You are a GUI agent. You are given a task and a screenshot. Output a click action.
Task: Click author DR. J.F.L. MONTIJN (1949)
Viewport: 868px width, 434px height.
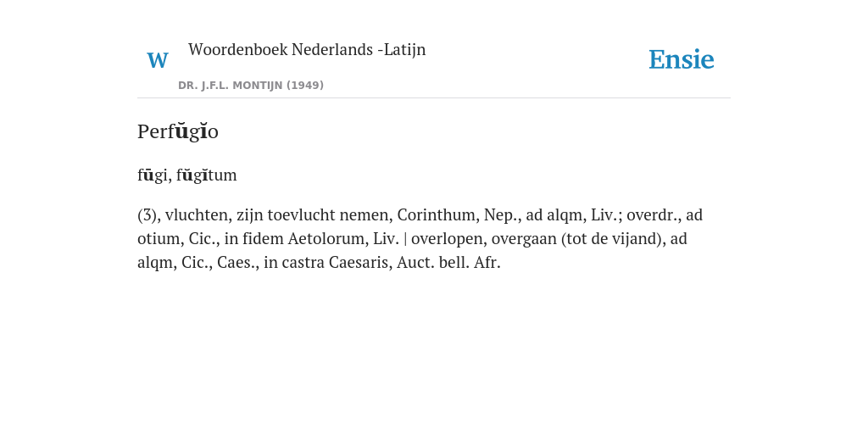(251, 86)
